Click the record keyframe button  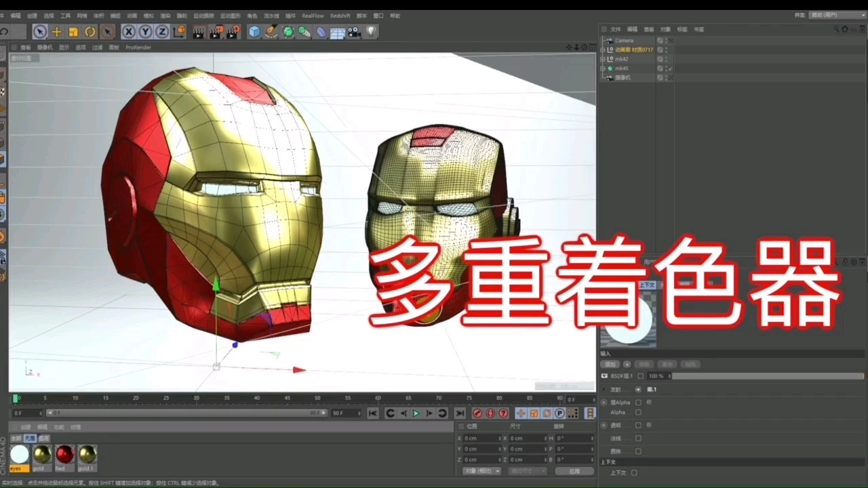(x=477, y=413)
